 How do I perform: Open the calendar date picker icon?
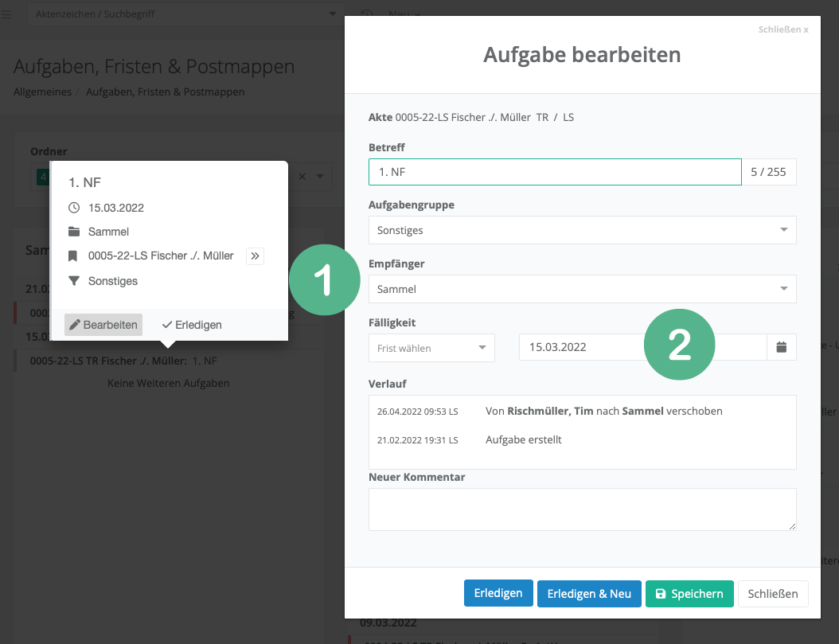click(x=781, y=347)
